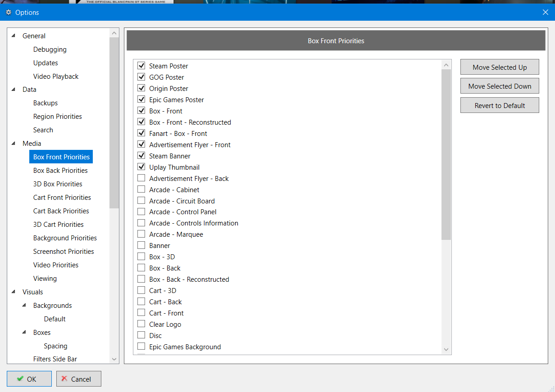Open the Backups settings page

pyautogui.click(x=45, y=103)
